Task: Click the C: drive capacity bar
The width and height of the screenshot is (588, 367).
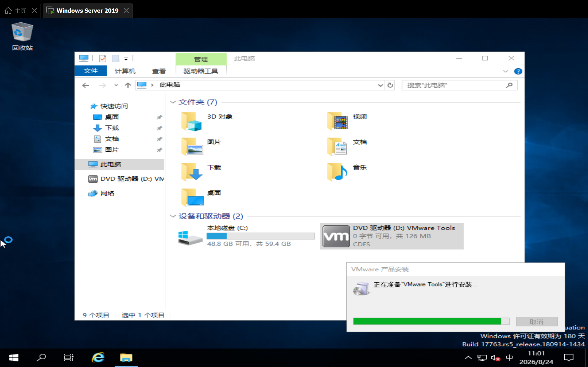Action: [261, 236]
